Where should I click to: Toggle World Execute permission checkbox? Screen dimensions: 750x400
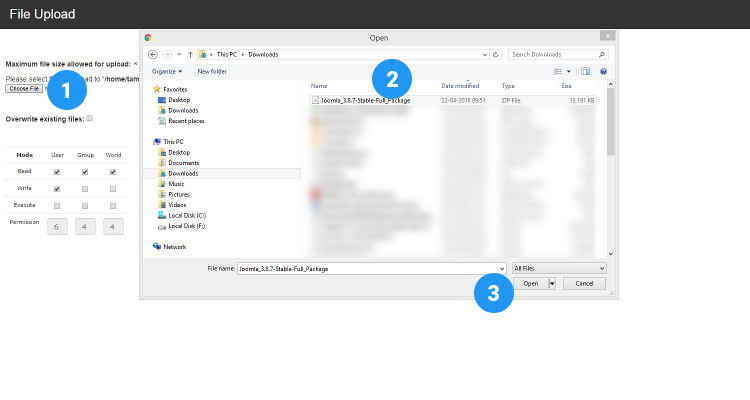click(113, 206)
